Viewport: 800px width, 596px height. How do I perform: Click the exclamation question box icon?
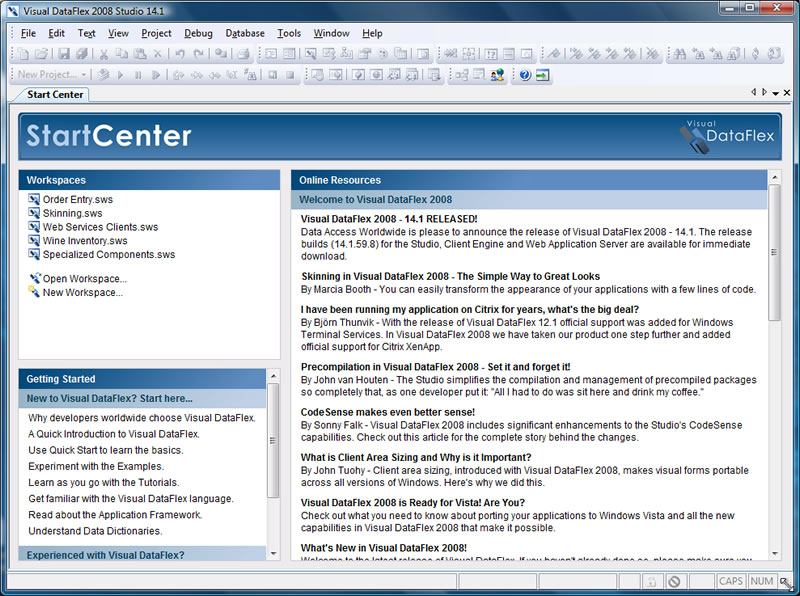491,54
